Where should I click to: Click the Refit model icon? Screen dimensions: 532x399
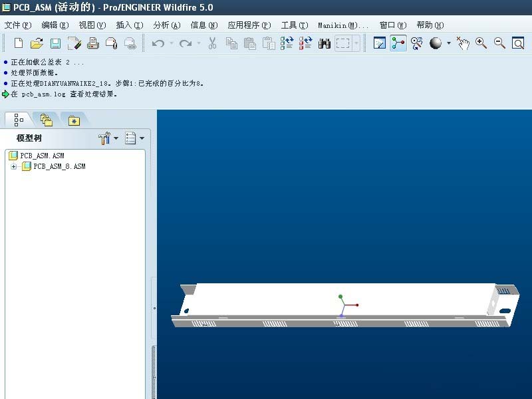click(518, 43)
